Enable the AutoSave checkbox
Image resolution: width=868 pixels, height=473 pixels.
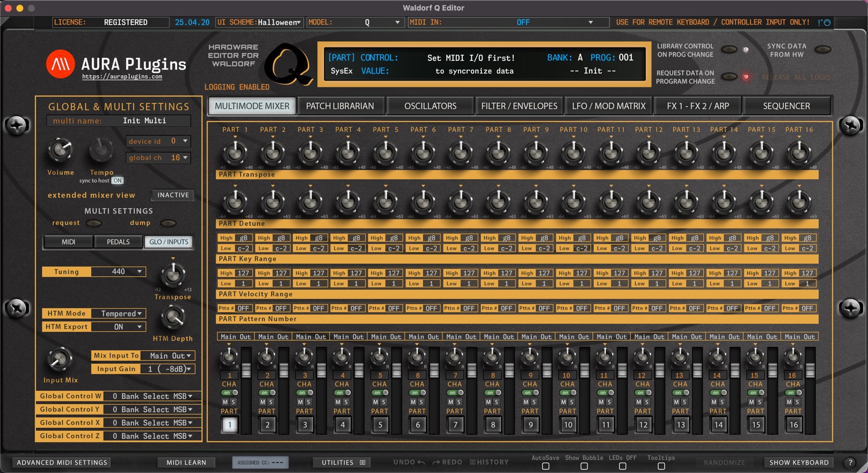click(546, 466)
